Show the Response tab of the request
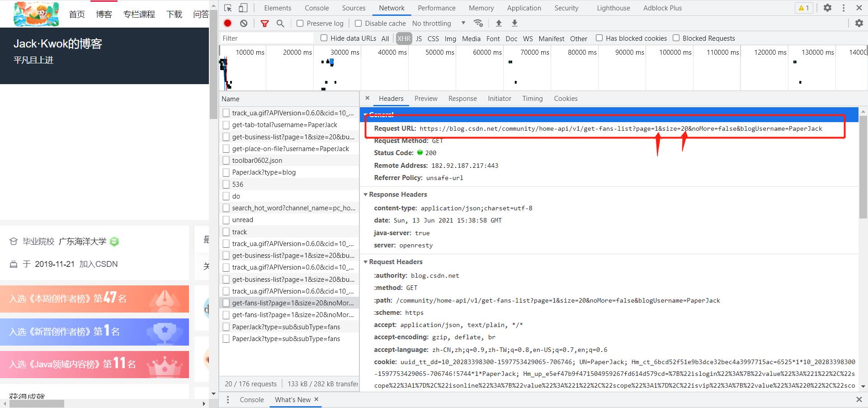 tap(462, 98)
